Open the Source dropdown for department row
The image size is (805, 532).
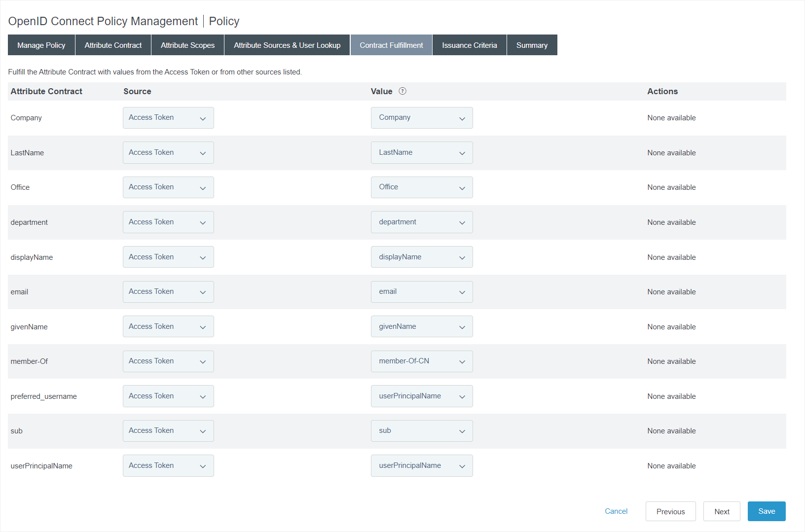pyautogui.click(x=168, y=222)
